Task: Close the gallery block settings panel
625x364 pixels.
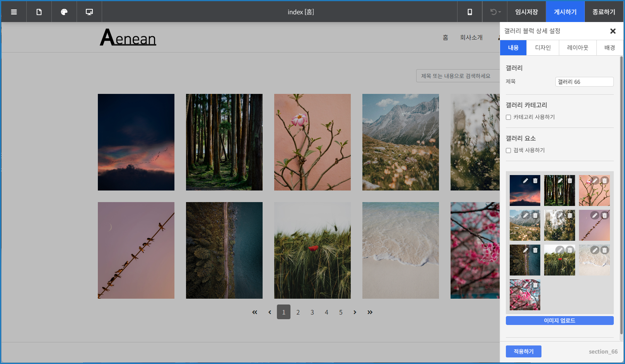Action: 613,31
